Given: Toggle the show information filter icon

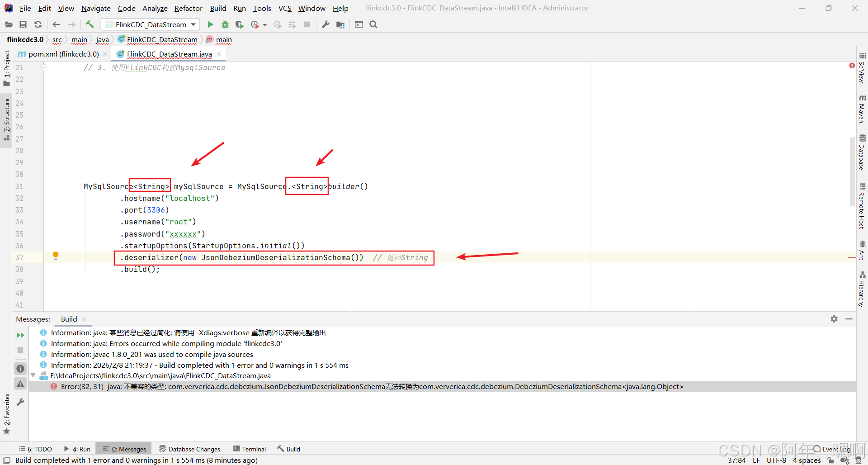Looking at the screenshot, I should [20, 369].
